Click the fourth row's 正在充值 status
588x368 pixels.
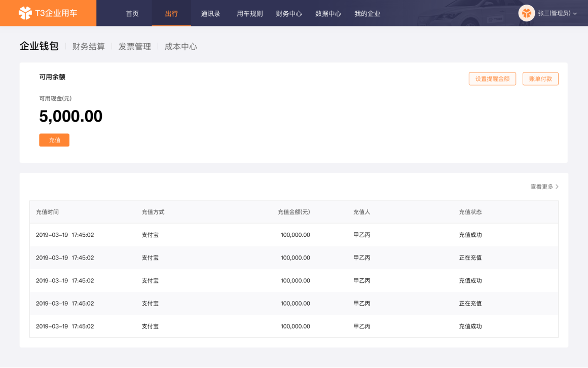470,304
